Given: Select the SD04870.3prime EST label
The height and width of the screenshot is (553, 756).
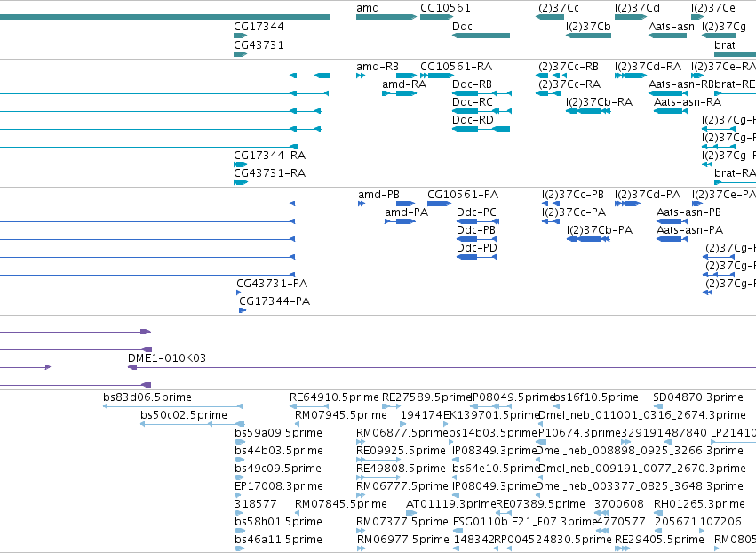Looking at the screenshot, I should point(698,397).
